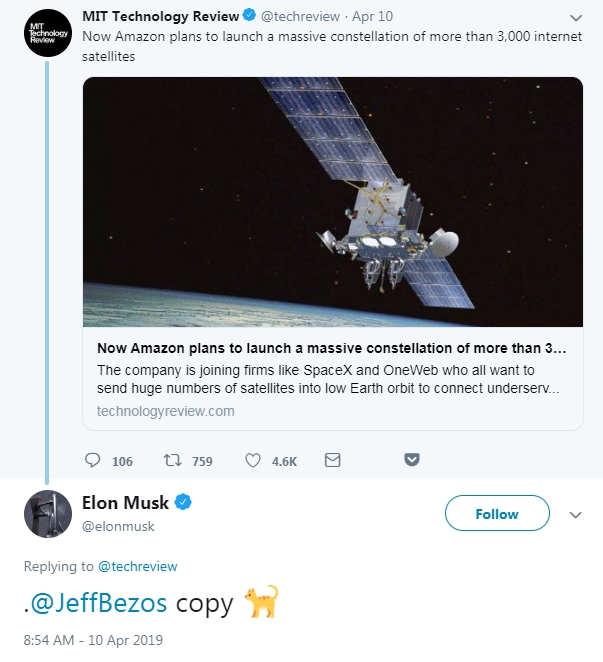Click the technologyreview.com domain link
Viewport: 603px width, 662px height.
tap(166, 411)
